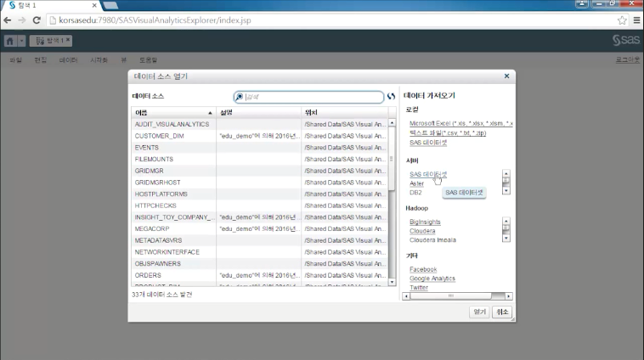Viewport: 644px width, 360px height.
Task: Sort by the 위치 column header
Action: click(345, 112)
